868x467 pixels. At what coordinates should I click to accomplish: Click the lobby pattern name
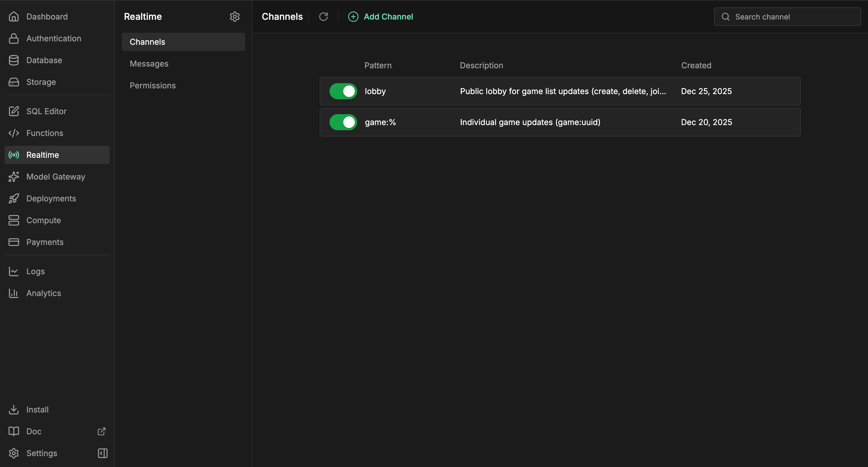point(375,91)
